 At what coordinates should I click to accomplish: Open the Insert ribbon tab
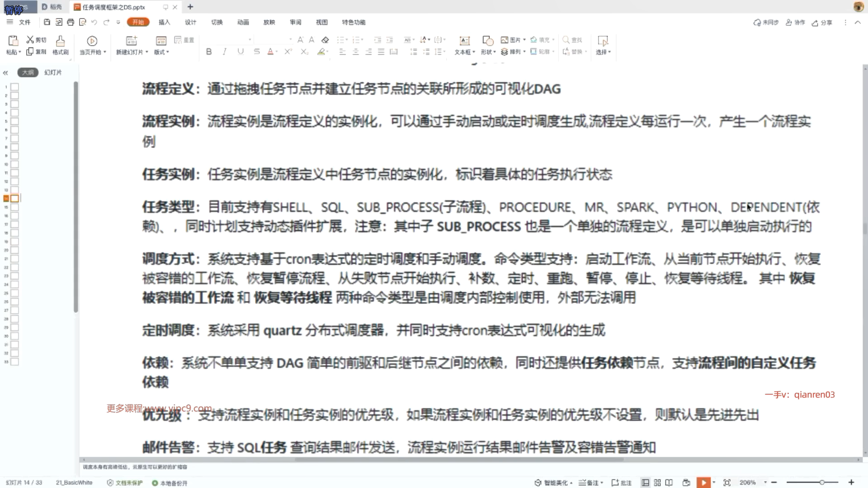click(164, 22)
